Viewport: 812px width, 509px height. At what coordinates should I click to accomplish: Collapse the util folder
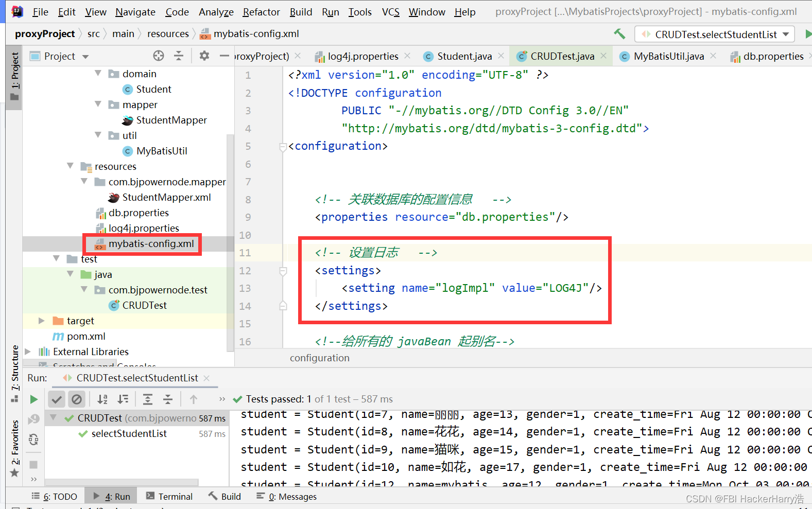[x=98, y=135]
